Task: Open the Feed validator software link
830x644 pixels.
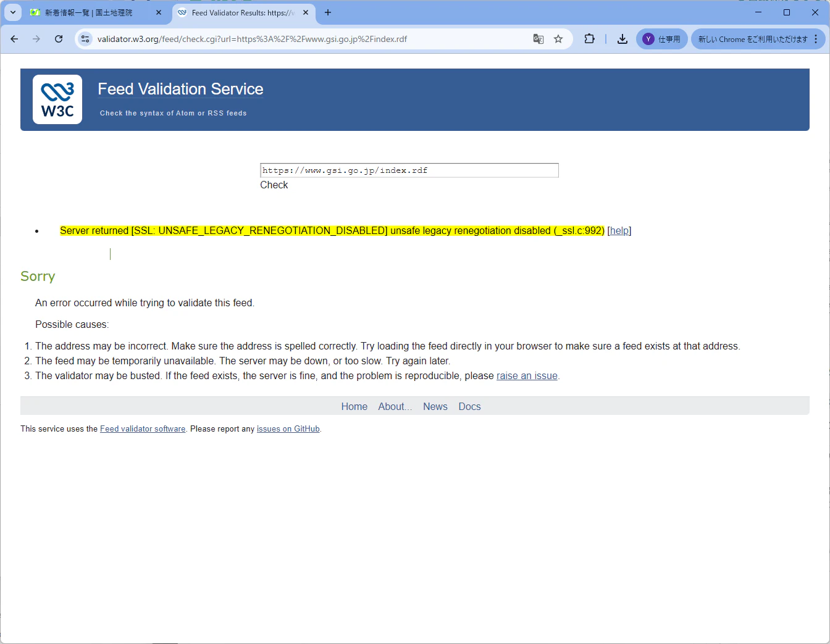Action: tap(143, 429)
